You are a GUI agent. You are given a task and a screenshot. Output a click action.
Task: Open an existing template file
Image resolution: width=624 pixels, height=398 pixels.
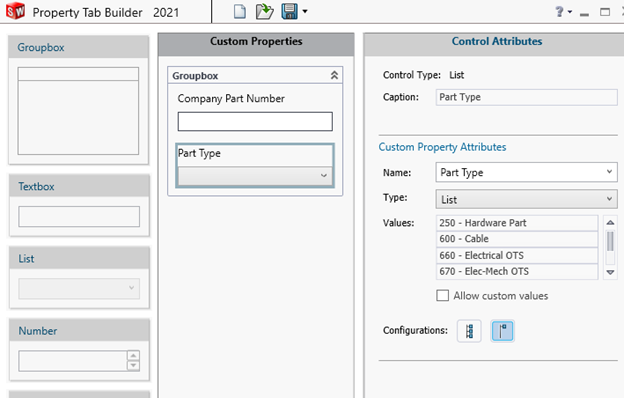264,12
